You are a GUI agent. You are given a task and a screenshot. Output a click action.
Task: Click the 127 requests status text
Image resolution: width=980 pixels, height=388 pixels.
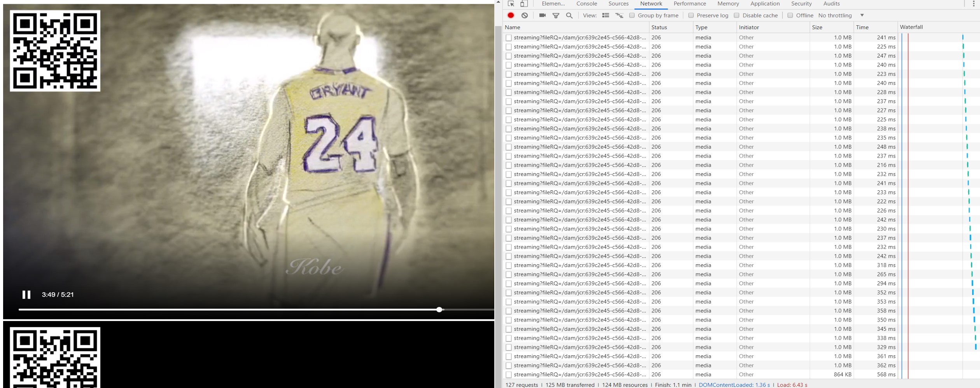[522, 385]
